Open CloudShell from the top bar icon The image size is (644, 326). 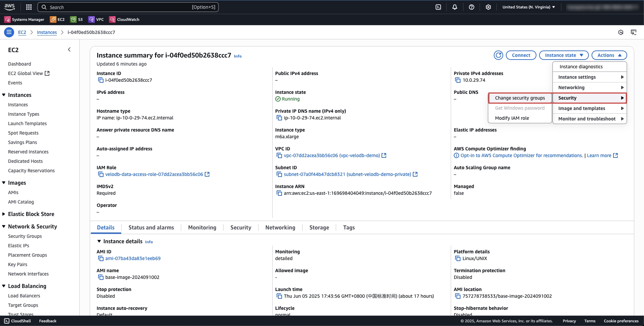[438, 7]
